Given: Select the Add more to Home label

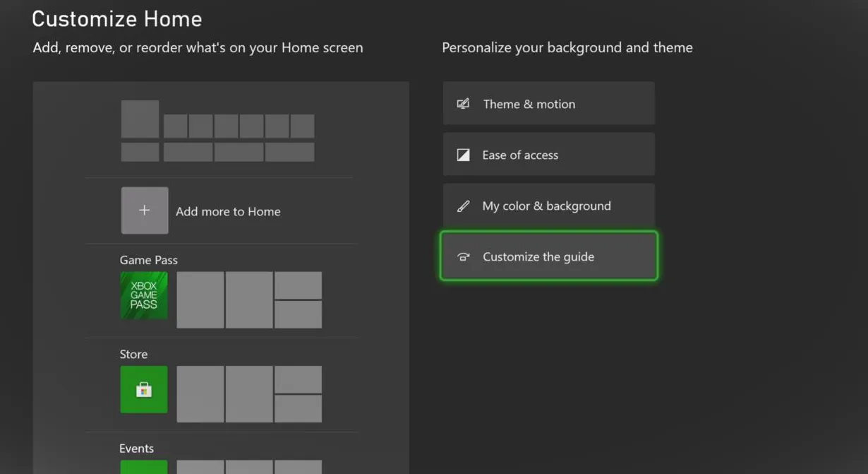Looking at the screenshot, I should (228, 211).
